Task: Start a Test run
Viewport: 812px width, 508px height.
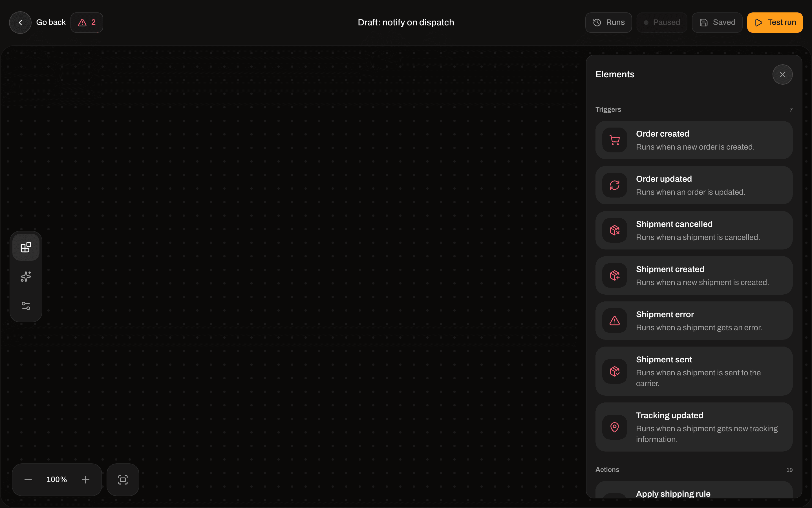Action: pyautogui.click(x=775, y=23)
